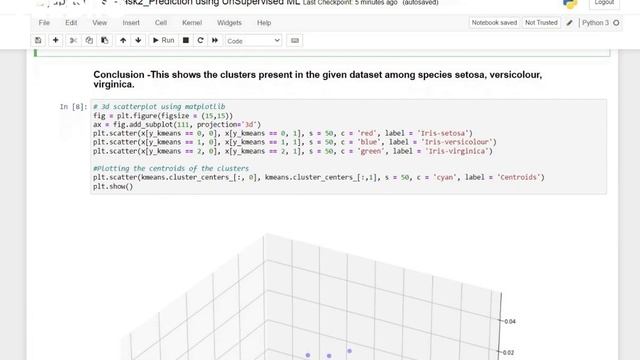
Task: Paste cells below icon
Action: pos(105,40)
